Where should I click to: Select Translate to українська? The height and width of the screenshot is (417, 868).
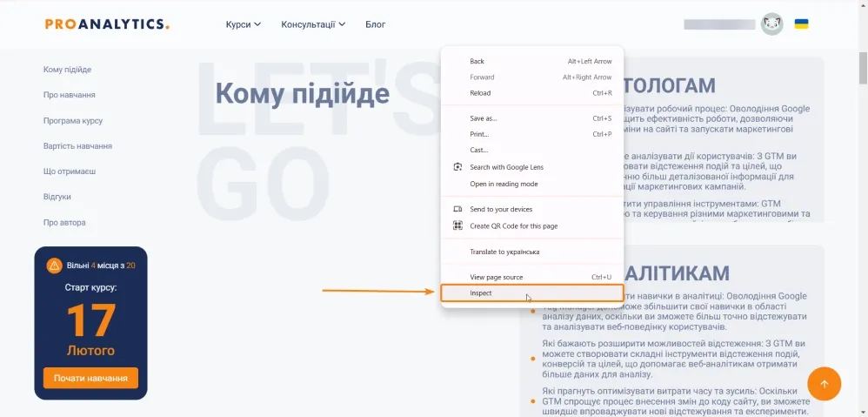point(532,252)
